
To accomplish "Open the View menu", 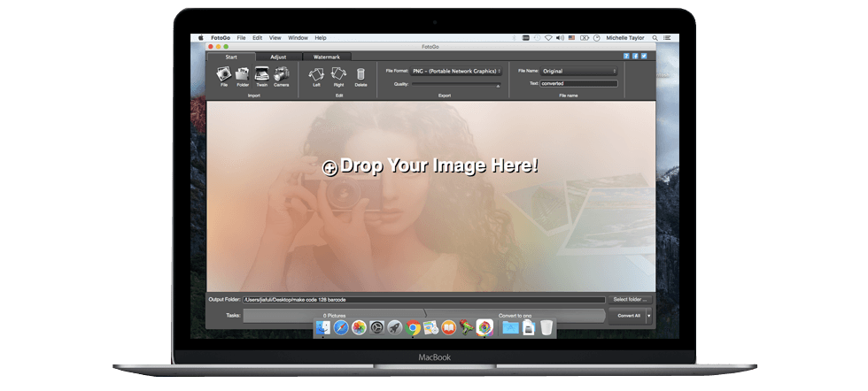I will click(x=275, y=38).
